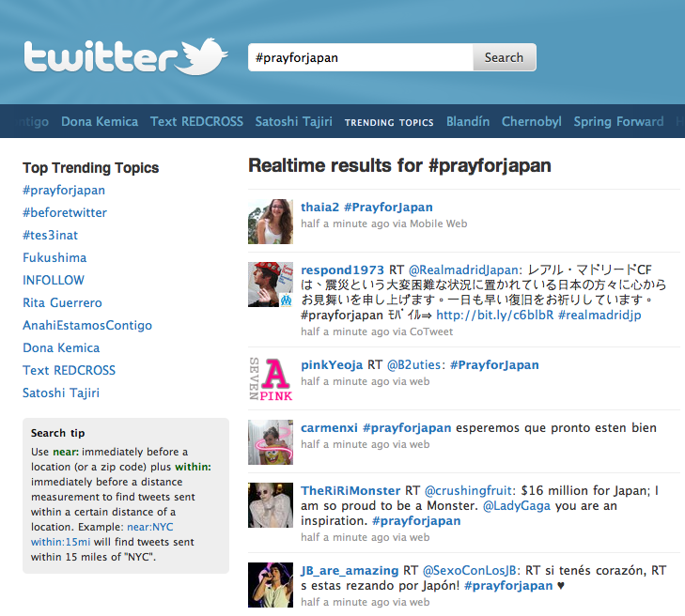The width and height of the screenshot is (685, 616).
Task: Click #prayforjapan hashtag in JB_are_amazing's tweet
Action: click(x=508, y=586)
